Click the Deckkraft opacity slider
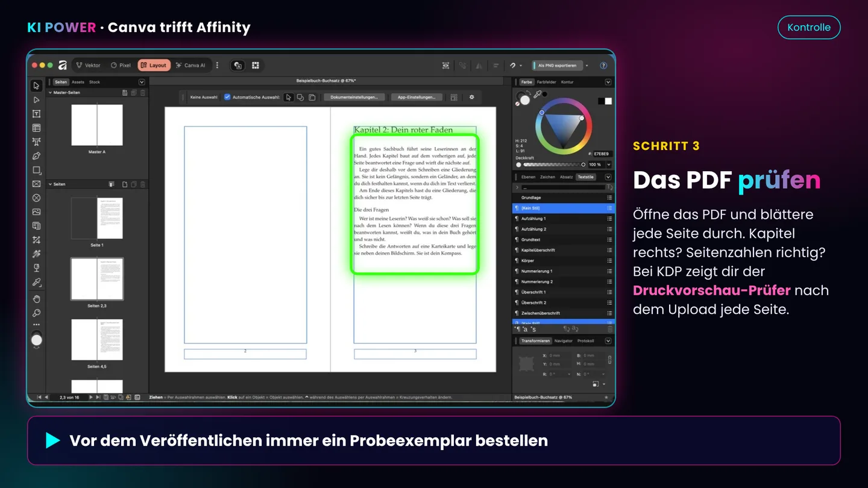The height and width of the screenshot is (488, 868). coord(553,164)
